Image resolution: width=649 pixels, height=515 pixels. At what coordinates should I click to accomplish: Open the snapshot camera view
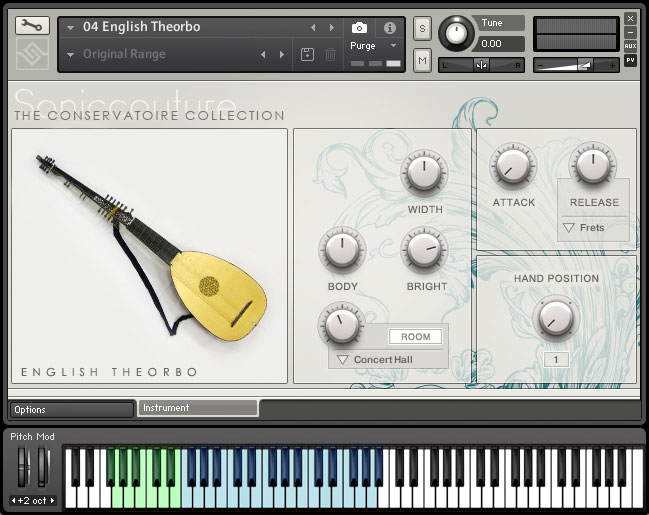click(x=359, y=28)
